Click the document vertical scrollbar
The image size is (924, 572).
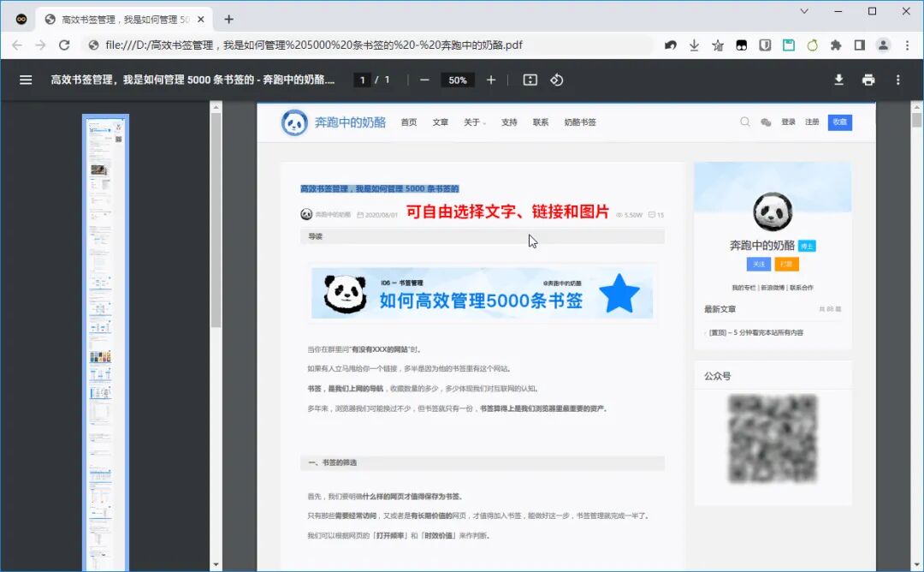click(x=916, y=120)
